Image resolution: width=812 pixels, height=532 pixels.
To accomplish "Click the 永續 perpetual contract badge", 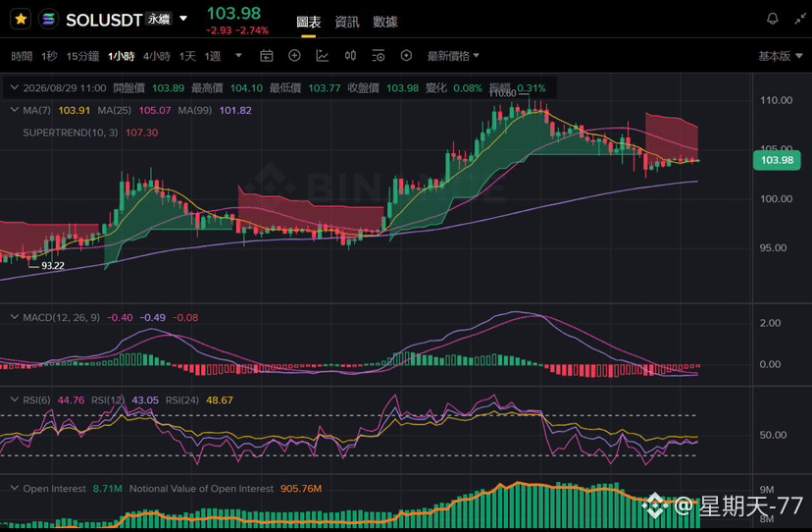I will coord(159,20).
